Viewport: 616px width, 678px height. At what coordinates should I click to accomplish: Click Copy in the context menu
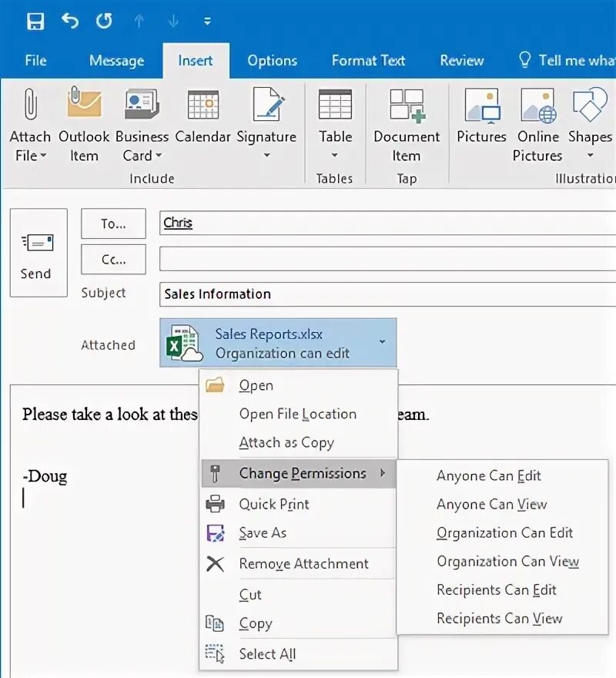(298, 623)
